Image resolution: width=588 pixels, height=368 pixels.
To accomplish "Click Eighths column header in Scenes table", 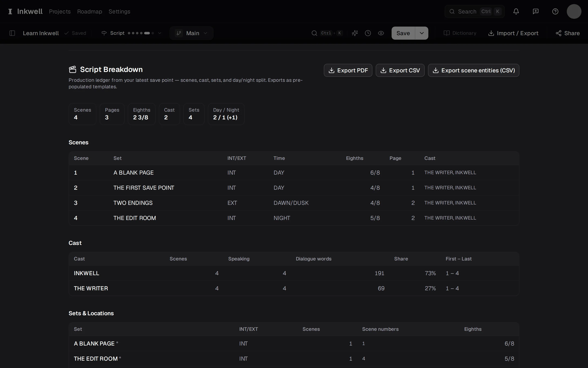I will [354, 158].
